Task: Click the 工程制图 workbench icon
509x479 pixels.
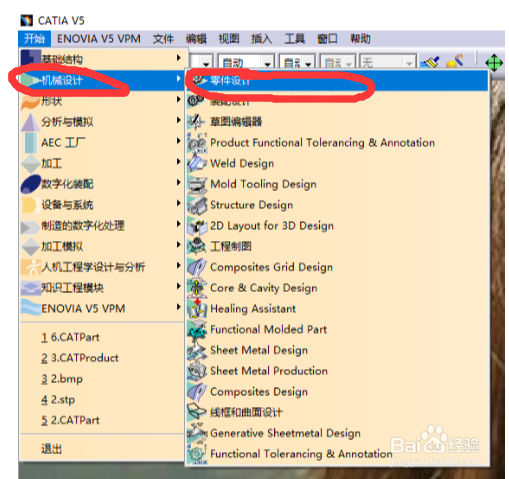Action: click(197, 247)
